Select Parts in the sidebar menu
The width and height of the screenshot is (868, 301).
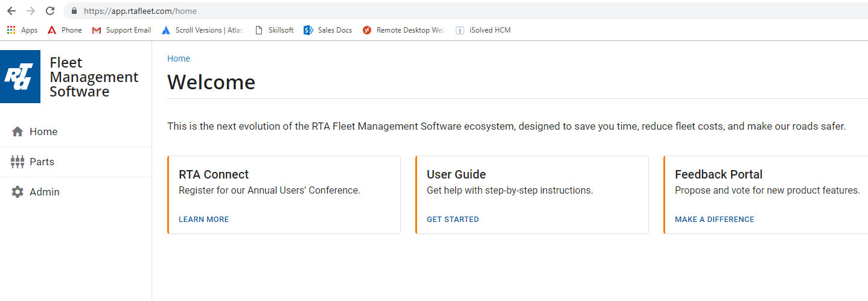(42, 162)
